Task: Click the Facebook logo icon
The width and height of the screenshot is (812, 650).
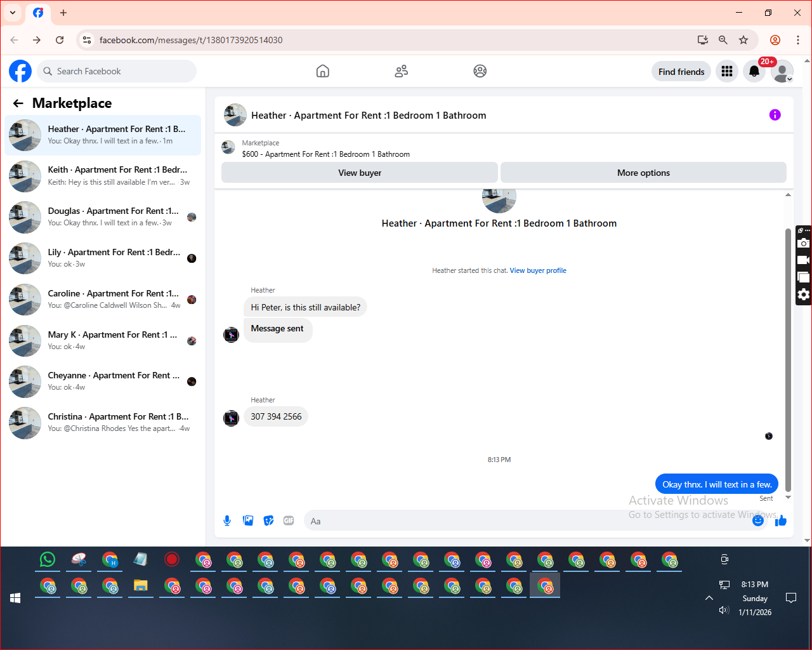Action: (x=20, y=71)
